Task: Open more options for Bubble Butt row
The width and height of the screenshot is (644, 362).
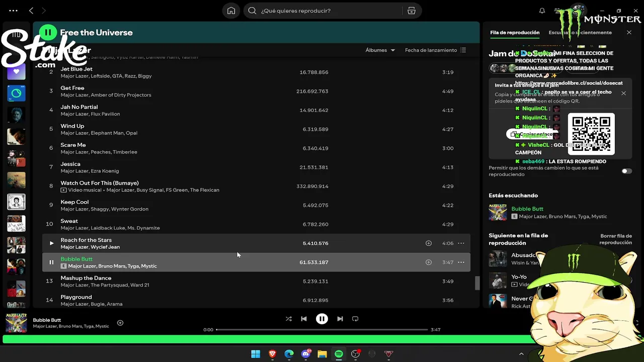Action: coord(461,262)
